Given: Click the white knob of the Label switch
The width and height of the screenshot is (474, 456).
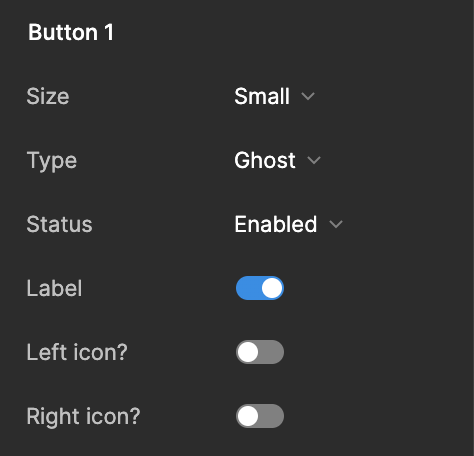Looking at the screenshot, I should point(272,288).
